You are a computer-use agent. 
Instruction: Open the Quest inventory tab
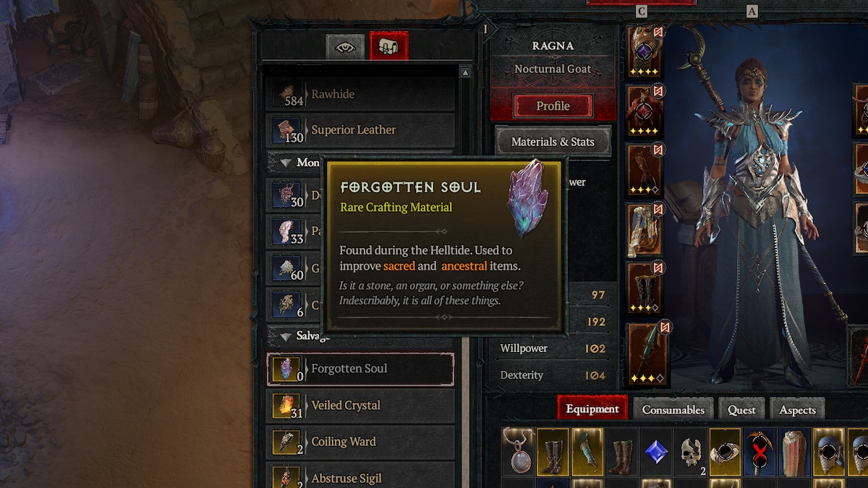click(741, 409)
